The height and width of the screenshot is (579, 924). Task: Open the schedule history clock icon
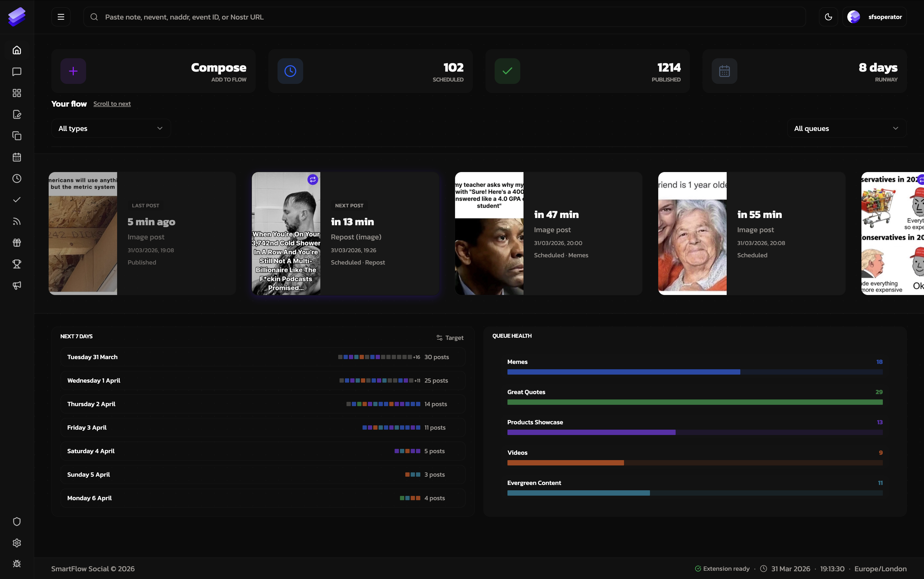(17, 178)
